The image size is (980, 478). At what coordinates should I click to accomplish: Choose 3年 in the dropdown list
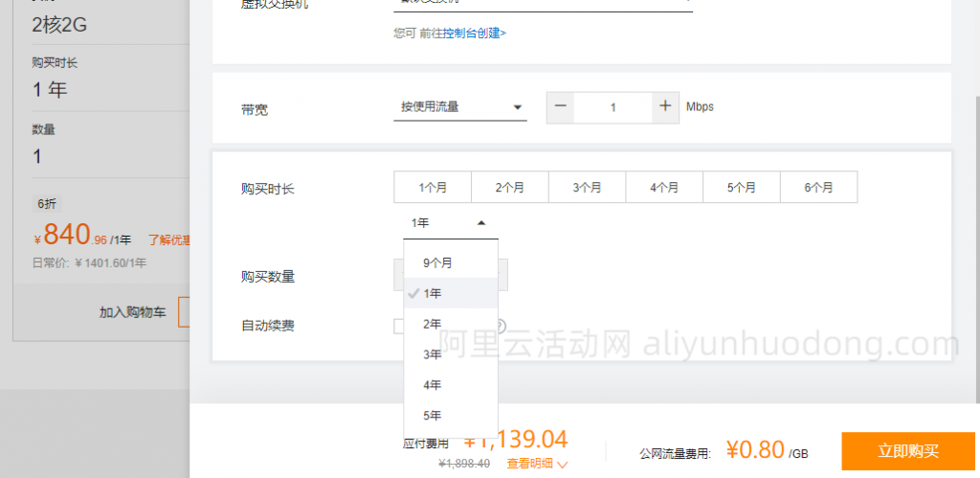tap(433, 354)
